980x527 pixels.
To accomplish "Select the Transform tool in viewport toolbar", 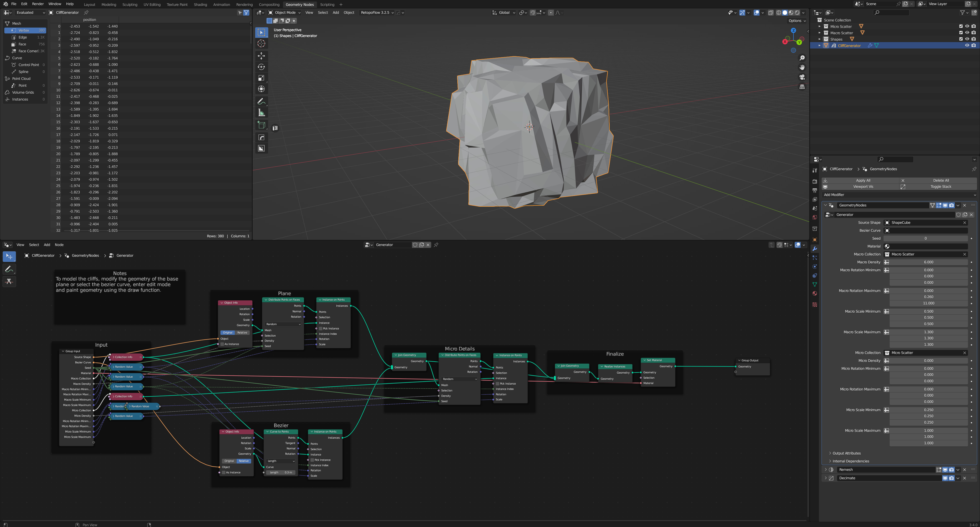I will tap(261, 89).
